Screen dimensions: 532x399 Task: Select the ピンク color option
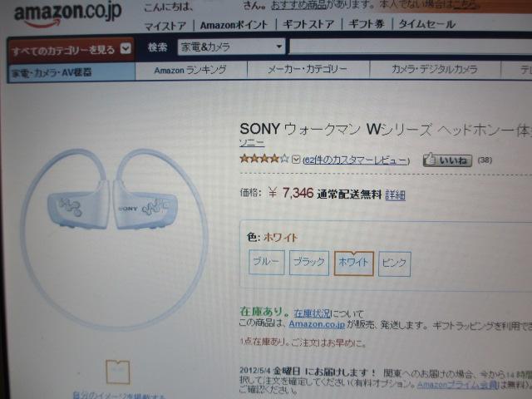(x=394, y=264)
